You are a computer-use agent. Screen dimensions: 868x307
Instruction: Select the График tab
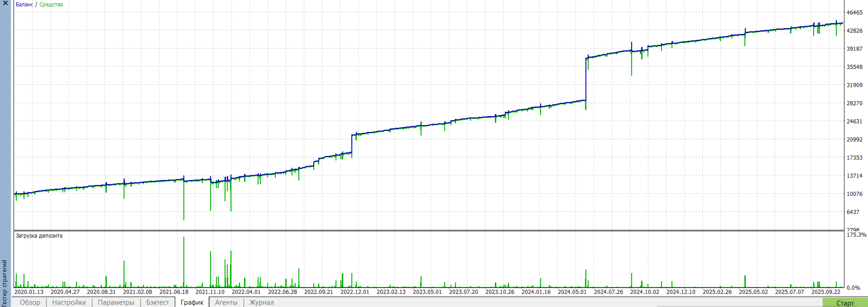click(192, 302)
